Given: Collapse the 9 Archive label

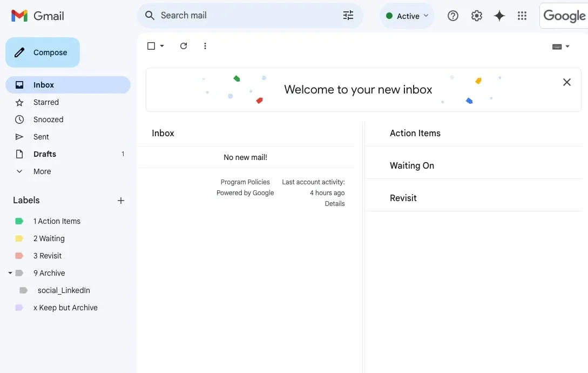Looking at the screenshot, I should (10, 273).
